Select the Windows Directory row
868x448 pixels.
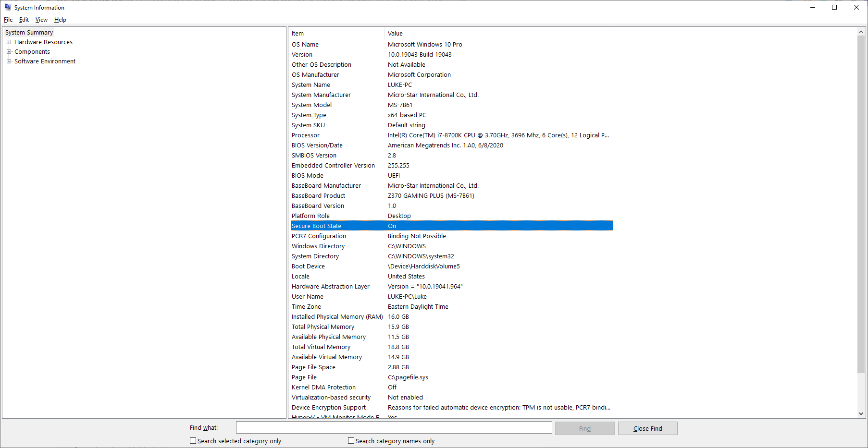(x=452, y=246)
